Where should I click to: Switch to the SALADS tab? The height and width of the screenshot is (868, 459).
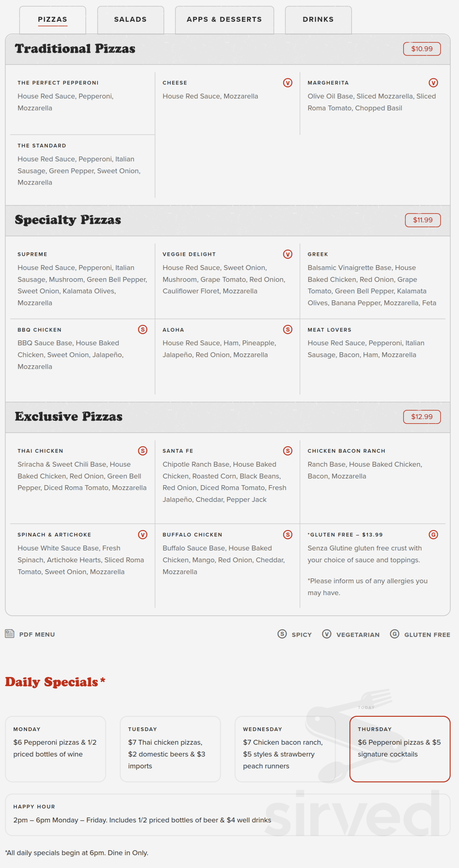[x=131, y=19]
